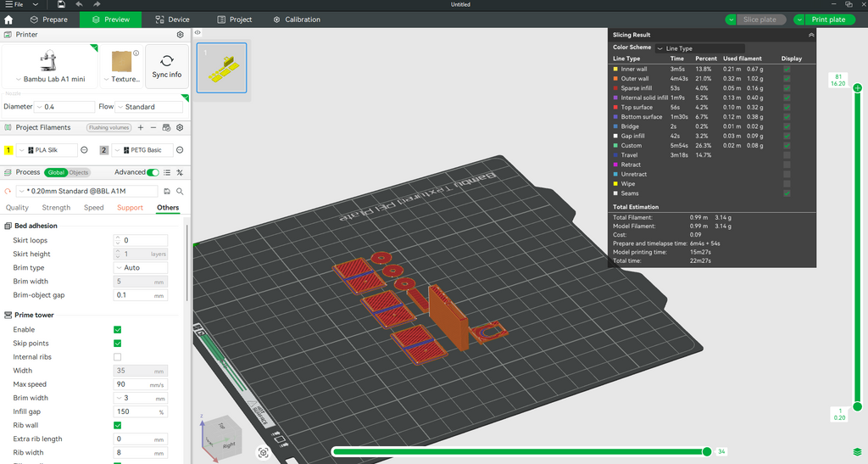Viewport: 868px width, 464px height.
Task: Add a filament with the plus icon
Action: (x=141, y=127)
